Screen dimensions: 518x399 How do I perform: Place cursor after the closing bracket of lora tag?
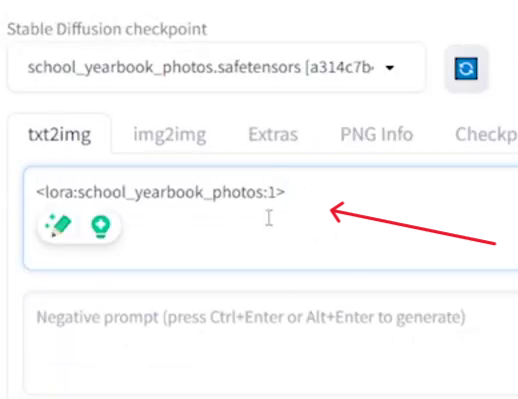(286, 192)
